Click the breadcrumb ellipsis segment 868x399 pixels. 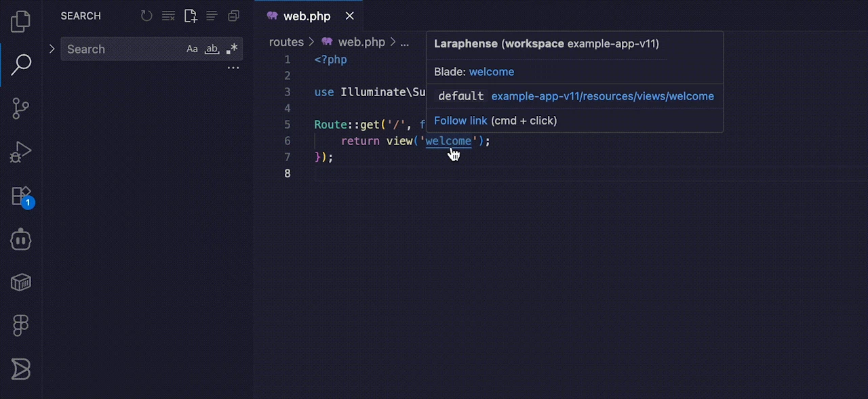pyautogui.click(x=405, y=42)
